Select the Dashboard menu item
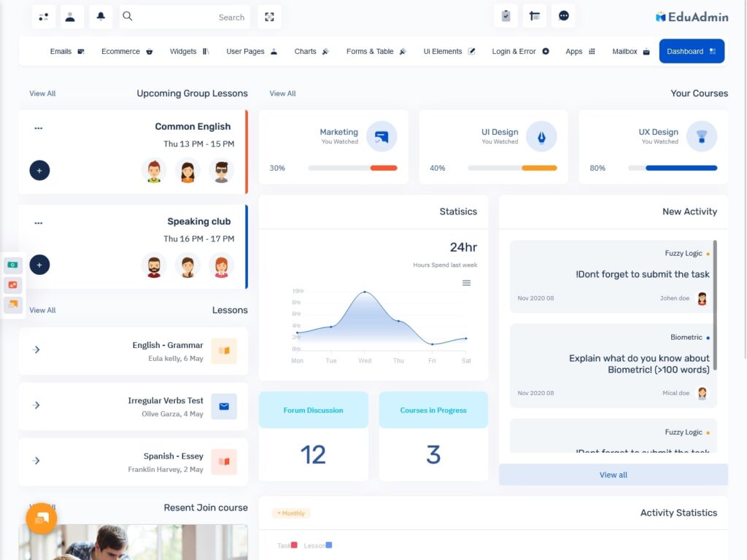Screen dimensions: 747x560 (691, 52)
